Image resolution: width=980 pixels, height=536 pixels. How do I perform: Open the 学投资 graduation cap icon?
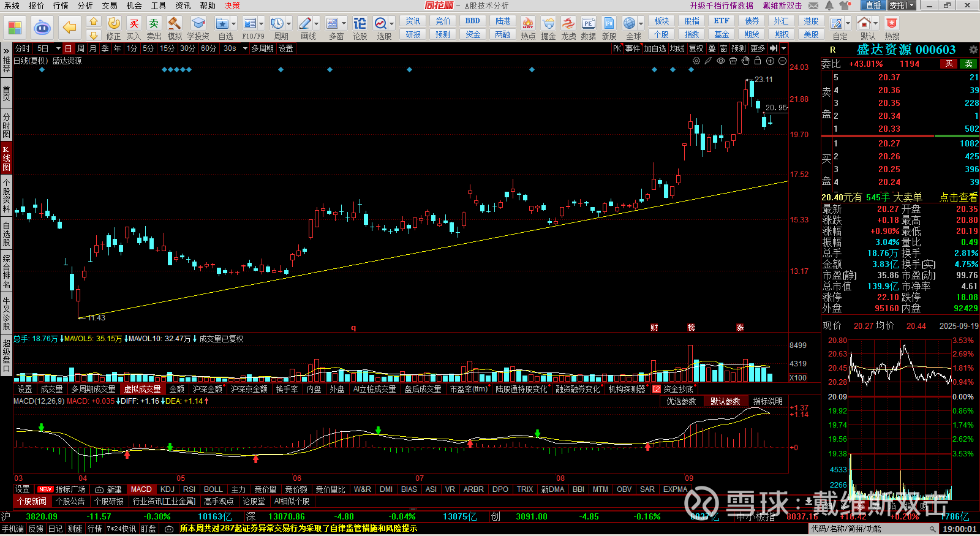(198, 23)
